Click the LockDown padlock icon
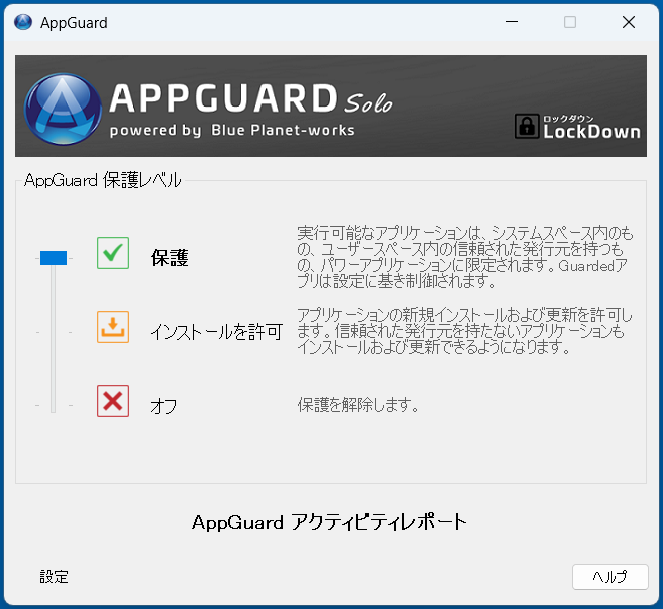Screen dimensions: 663x609 pos(526,126)
